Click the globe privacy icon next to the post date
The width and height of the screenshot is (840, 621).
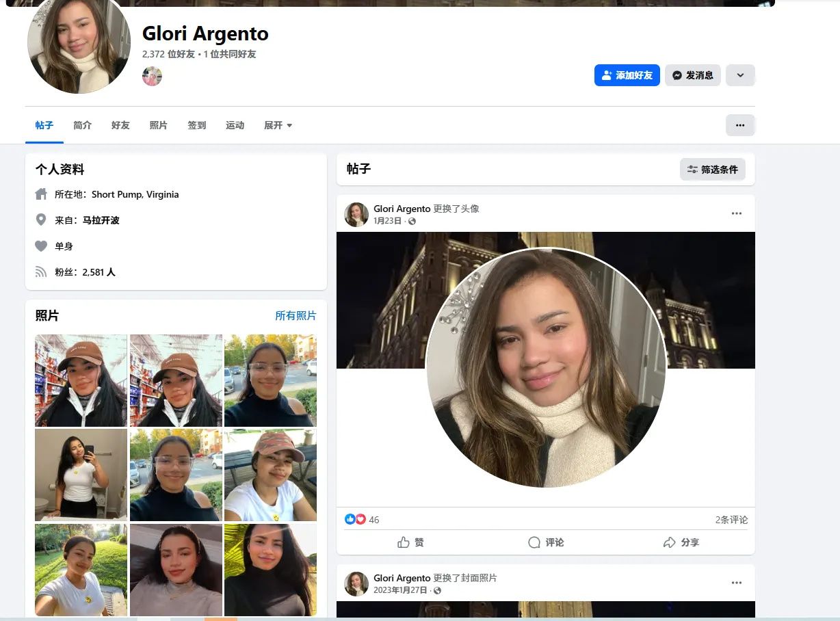click(413, 221)
